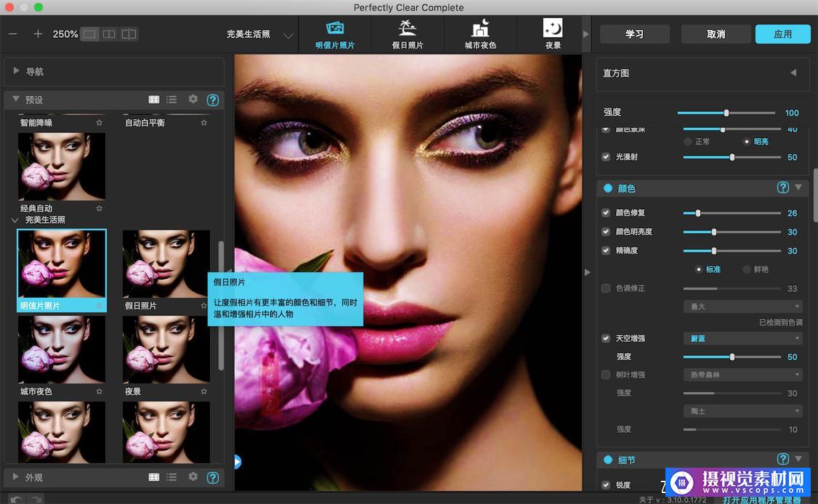Screen dimensions: 818x504
Task: Select single image view mode icon
Action: (x=90, y=34)
